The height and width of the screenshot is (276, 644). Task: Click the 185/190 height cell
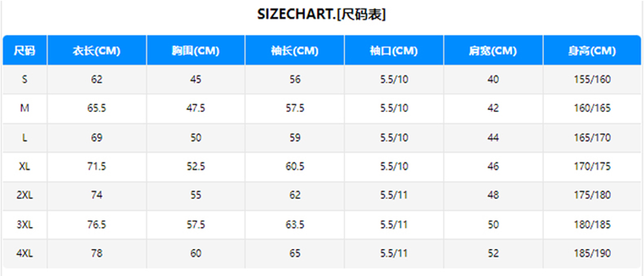[x=592, y=253]
